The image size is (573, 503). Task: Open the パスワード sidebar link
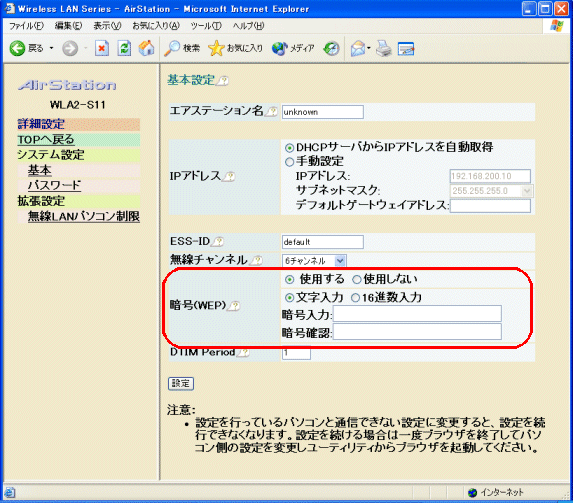point(54,185)
